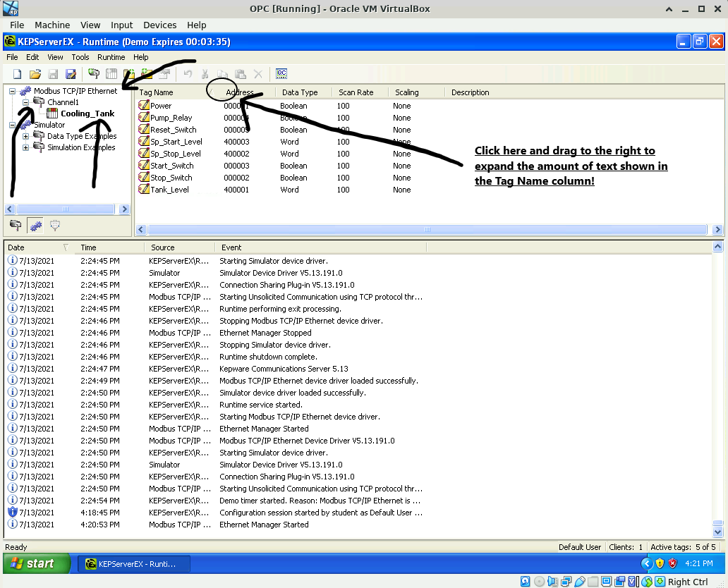Viewport: 728px width, 588px height.
Task: Collapse the Simulator tree node
Action: (x=13, y=125)
